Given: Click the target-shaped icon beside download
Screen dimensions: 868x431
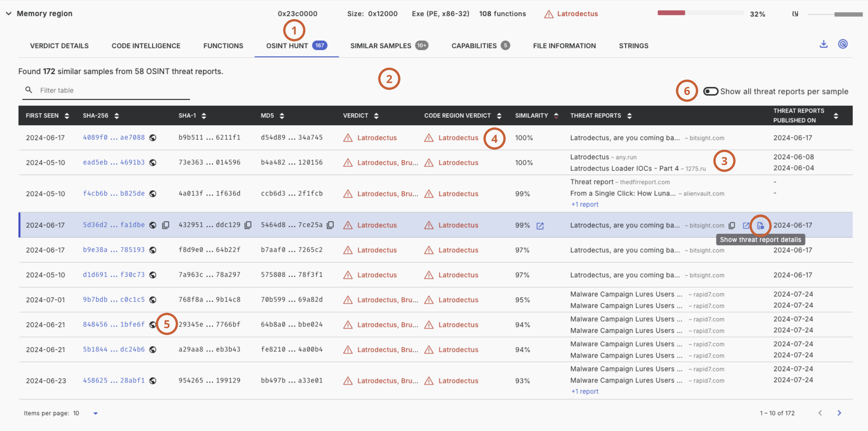Looking at the screenshot, I should (842, 44).
